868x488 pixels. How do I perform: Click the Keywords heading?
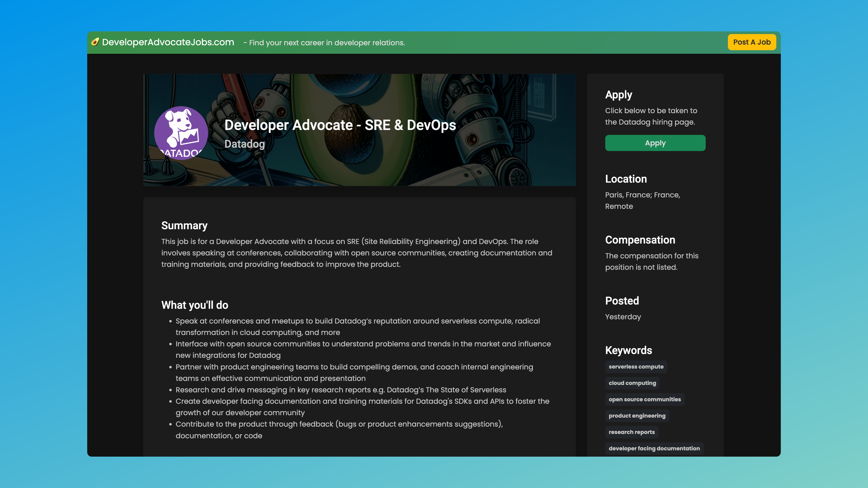(628, 350)
